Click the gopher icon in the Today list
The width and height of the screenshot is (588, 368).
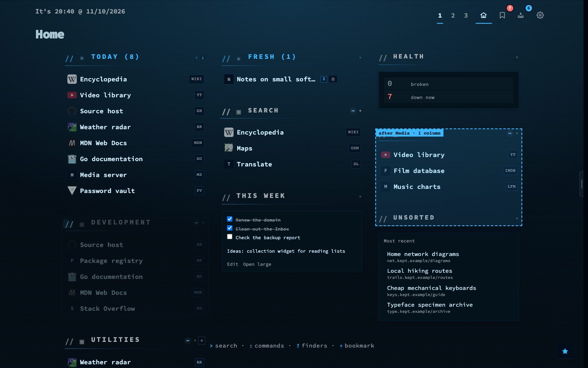click(72, 159)
